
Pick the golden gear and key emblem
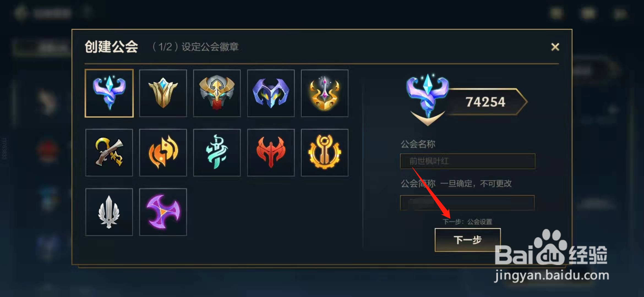325,153
